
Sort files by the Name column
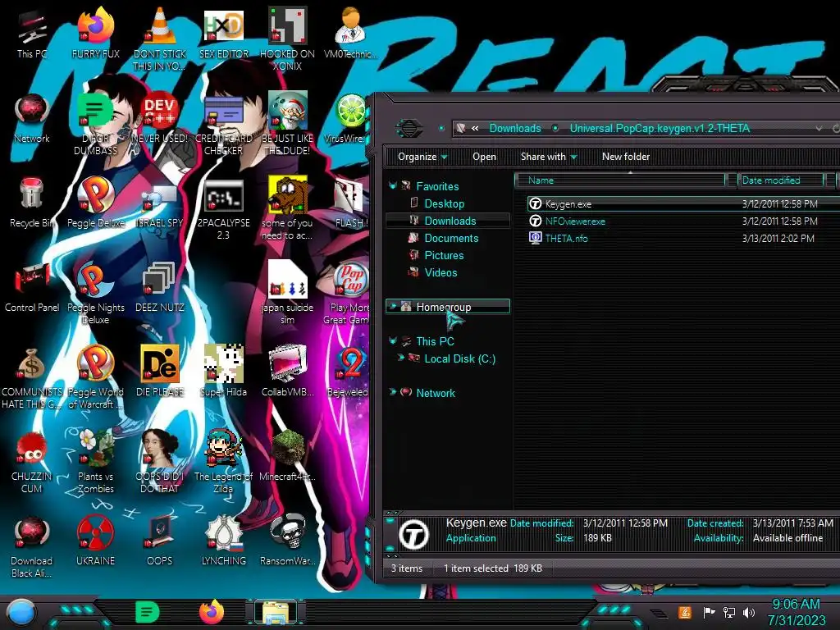pyautogui.click(x=620, y=180)
